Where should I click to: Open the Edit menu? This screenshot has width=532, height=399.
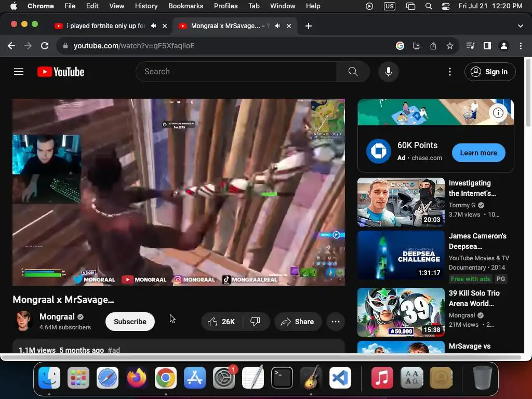92,6
